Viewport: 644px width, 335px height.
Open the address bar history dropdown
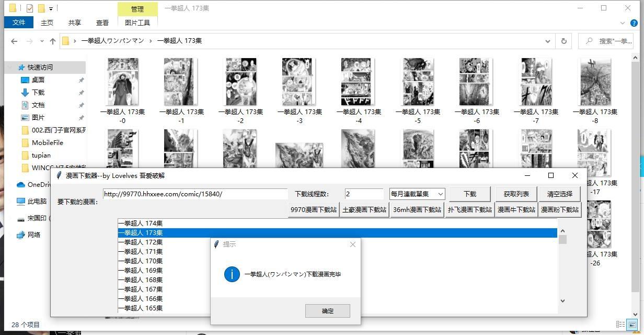click(x=548, y=41)
